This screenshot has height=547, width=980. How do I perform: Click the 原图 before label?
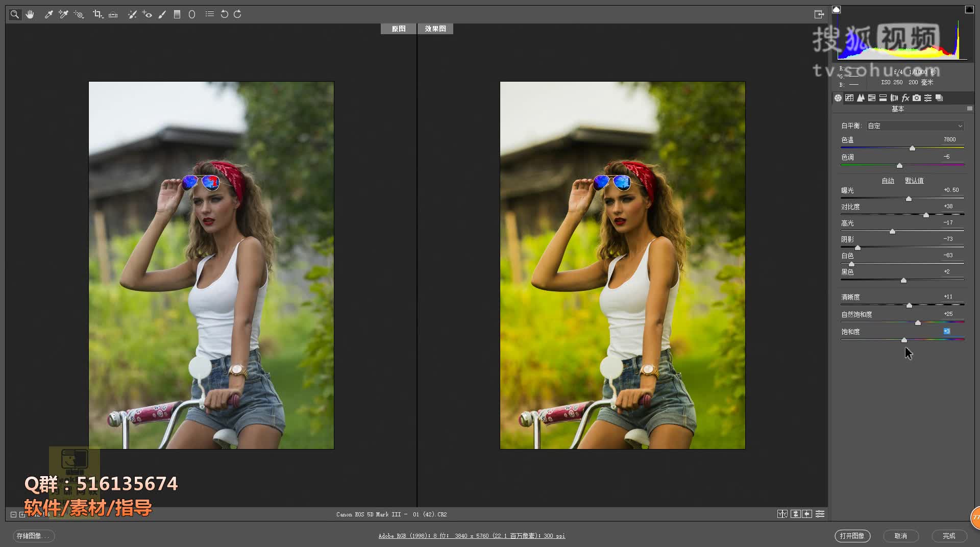click(399, 29)
